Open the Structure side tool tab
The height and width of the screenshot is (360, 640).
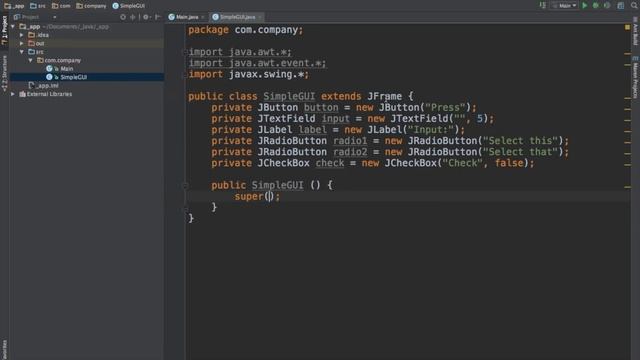(x=4, y=73)
